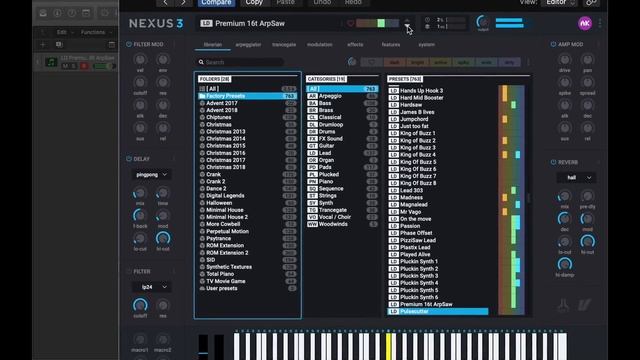The image size is (640, 360).
Task: Open the lp24 filter type dropdown
Action: (152, 287)
